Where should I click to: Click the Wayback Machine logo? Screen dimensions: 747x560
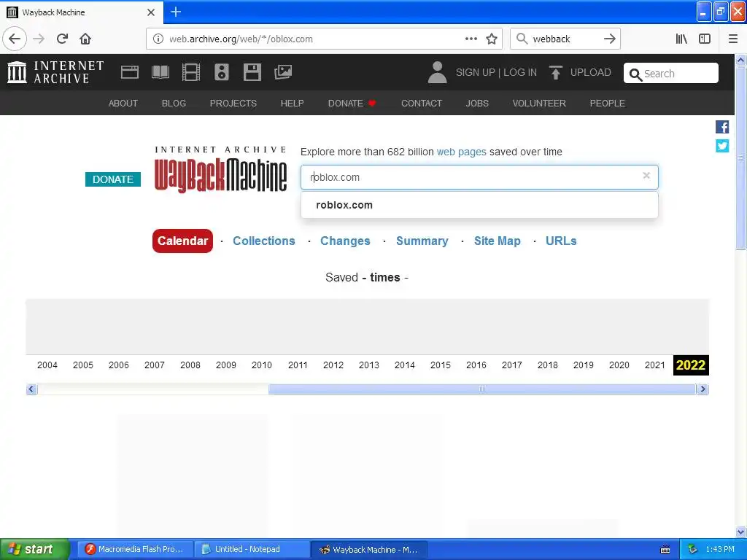click(220, 170)
